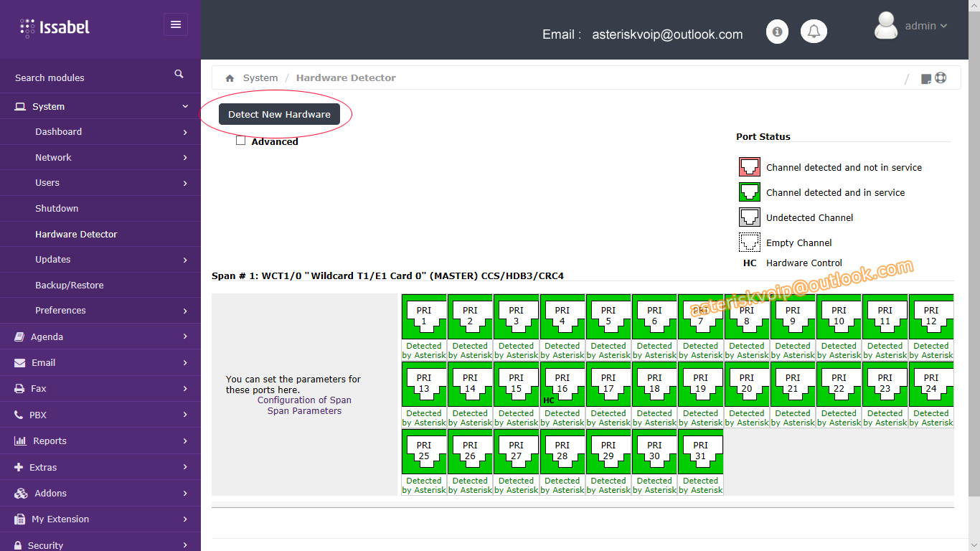Select Shutdown in the sidebar
Screen dimensions: 980x551
tap(57, 208)
